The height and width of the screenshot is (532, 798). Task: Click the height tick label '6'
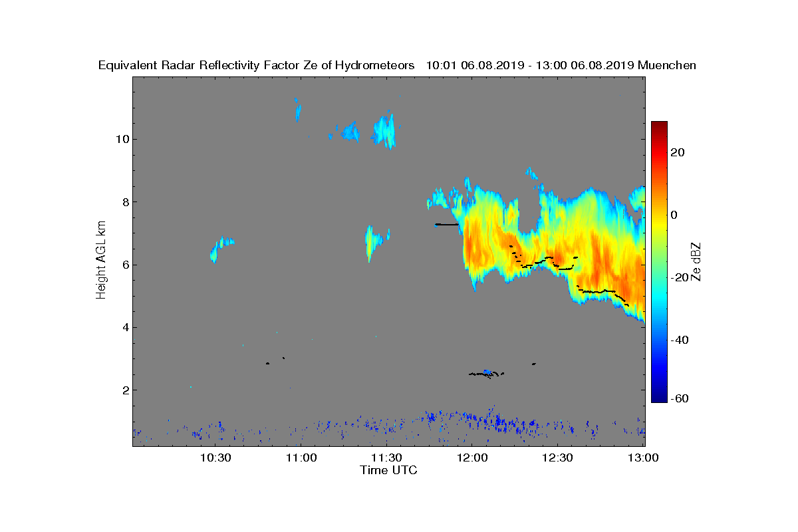(124, 265)
